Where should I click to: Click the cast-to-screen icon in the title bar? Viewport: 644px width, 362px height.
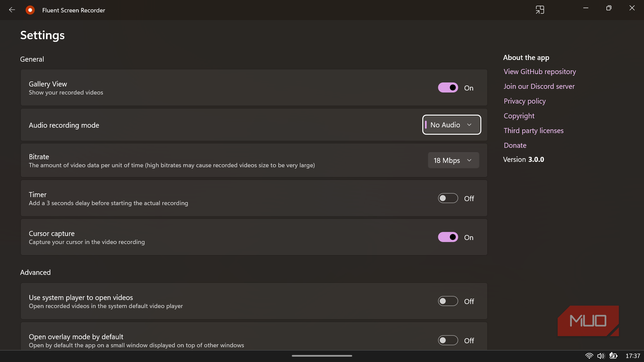point(540,9)
